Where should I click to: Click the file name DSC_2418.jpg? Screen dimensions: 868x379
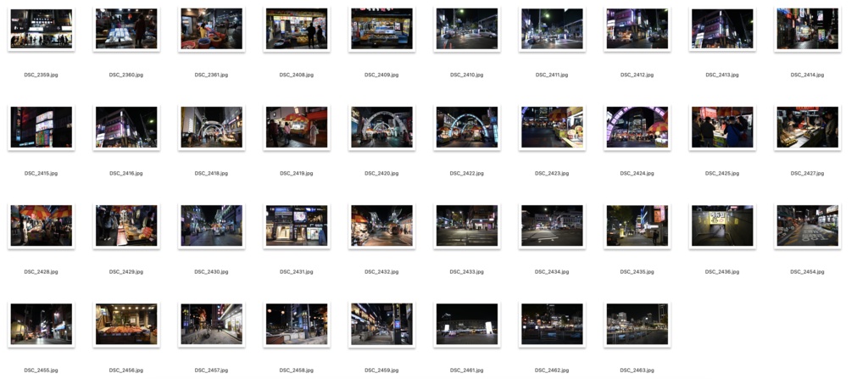211,174
